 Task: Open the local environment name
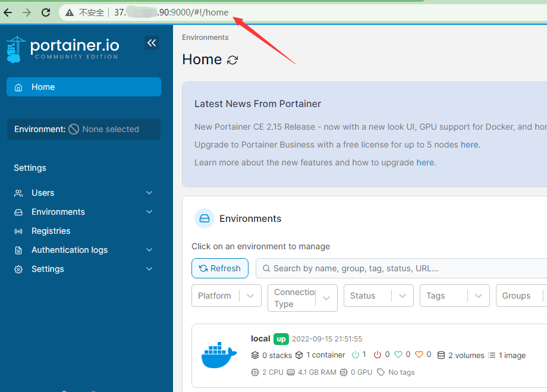point(260,338)
